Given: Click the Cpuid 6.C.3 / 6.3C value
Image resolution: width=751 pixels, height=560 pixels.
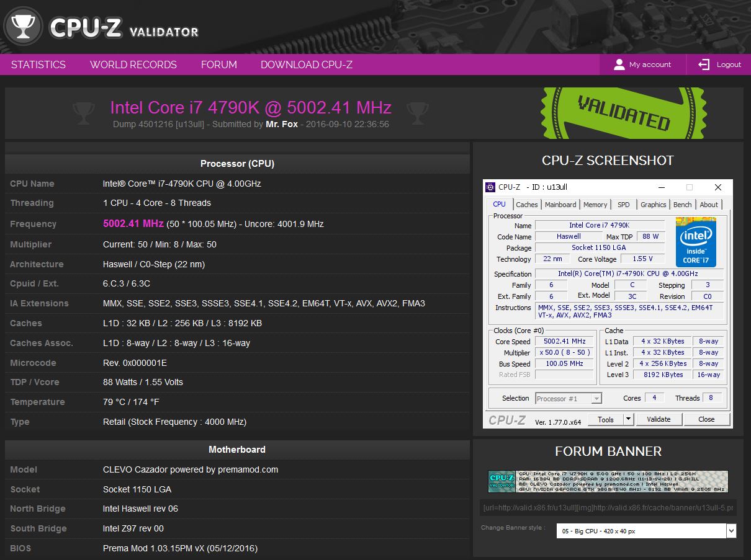Looking at the screenshot, I should coord(127,283).
